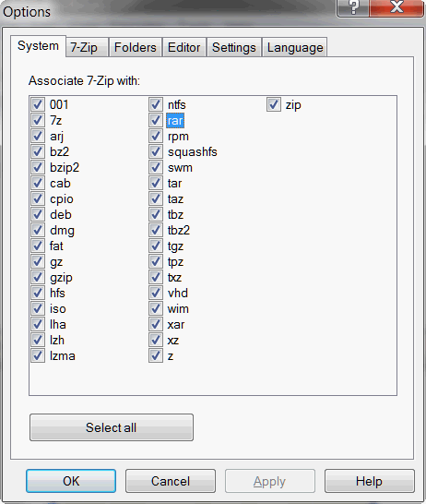
Task: Uncheck the xar checkbox
Action: pyautogui.click(x=156, y=324)
